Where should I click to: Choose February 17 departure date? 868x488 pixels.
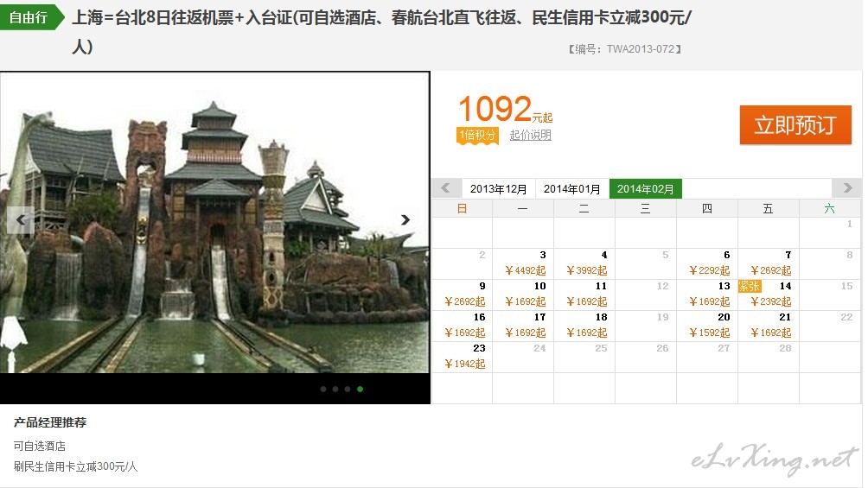[x=523, y=326]
